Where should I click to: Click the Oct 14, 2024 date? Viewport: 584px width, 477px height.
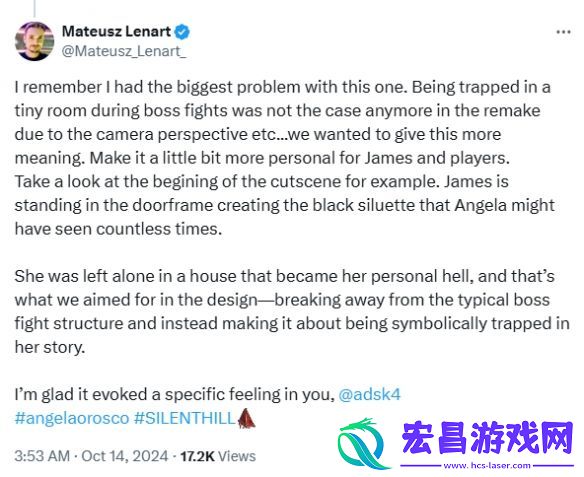(x=125, y=456)
